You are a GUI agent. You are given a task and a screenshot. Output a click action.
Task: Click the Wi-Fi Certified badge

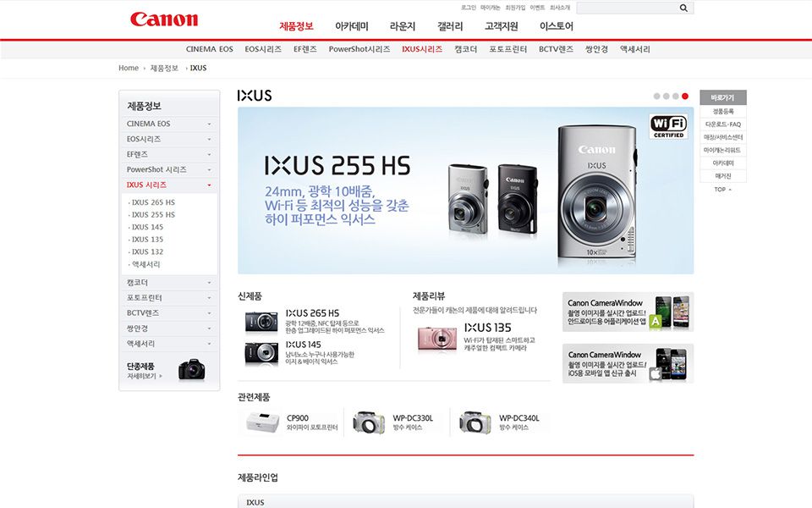668,126
